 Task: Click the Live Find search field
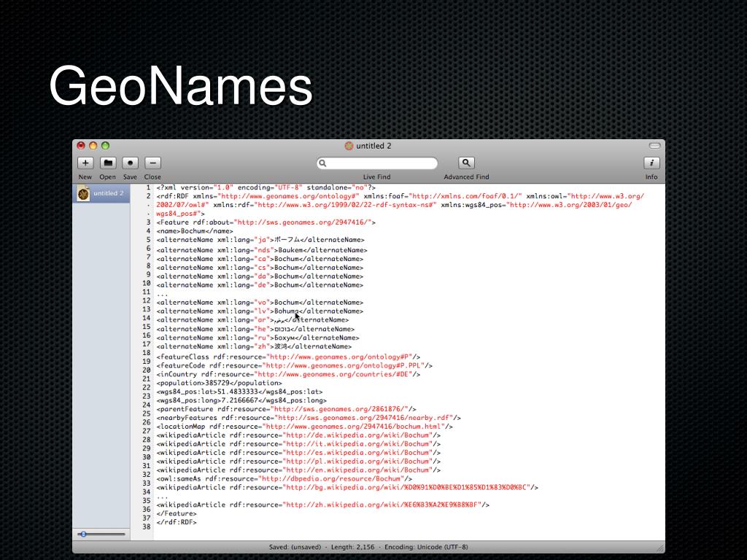click(x=377, y=163)
